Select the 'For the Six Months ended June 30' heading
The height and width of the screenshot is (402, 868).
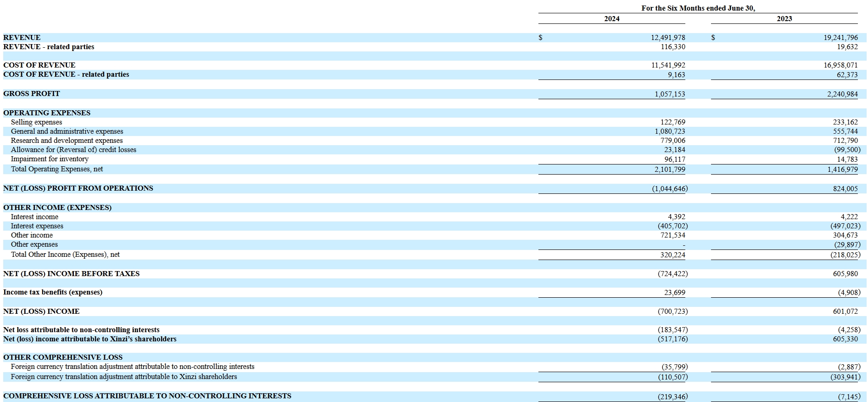pyautogui.click(x=698, y=8)
